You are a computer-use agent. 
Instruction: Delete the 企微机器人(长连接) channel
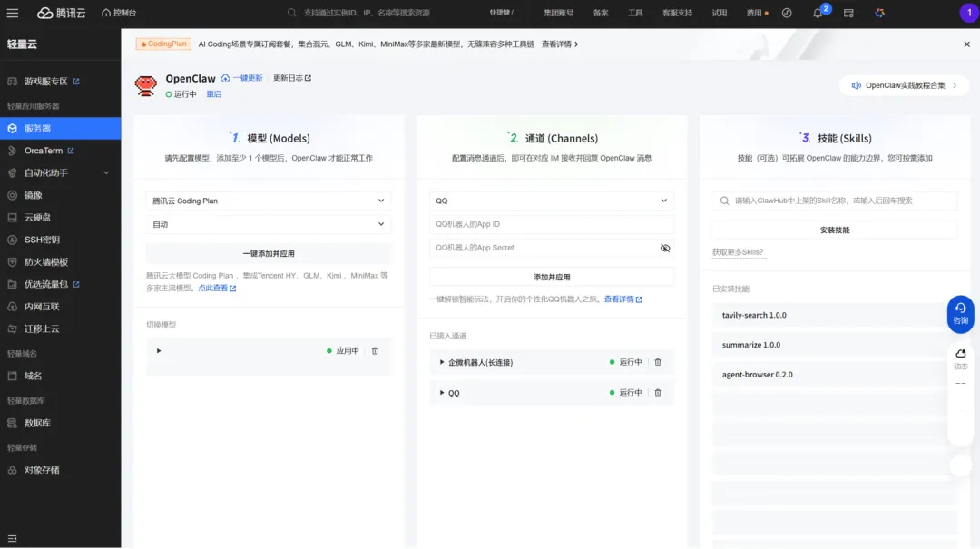pos(658,363)
